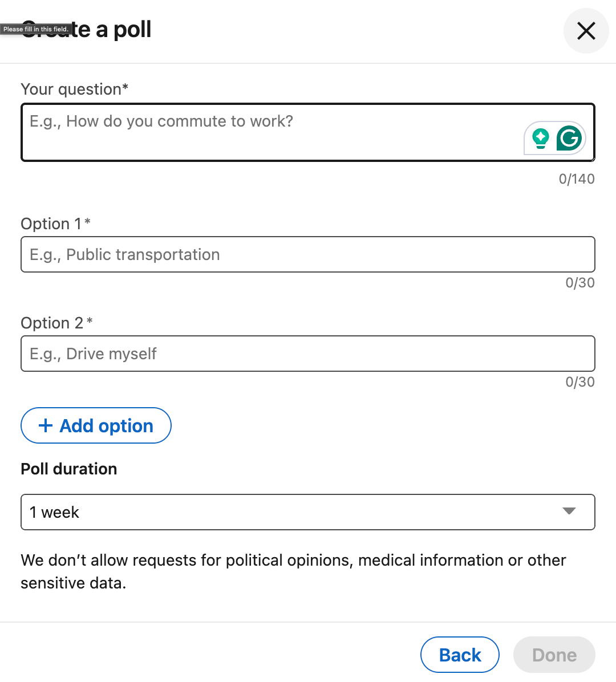The image size is (616, 682).
Task: Select the Option 2 input field
Action: pos(307,354)
